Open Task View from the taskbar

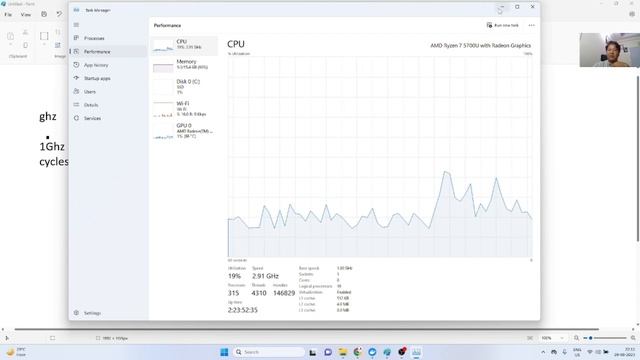(x=313, y=352)
